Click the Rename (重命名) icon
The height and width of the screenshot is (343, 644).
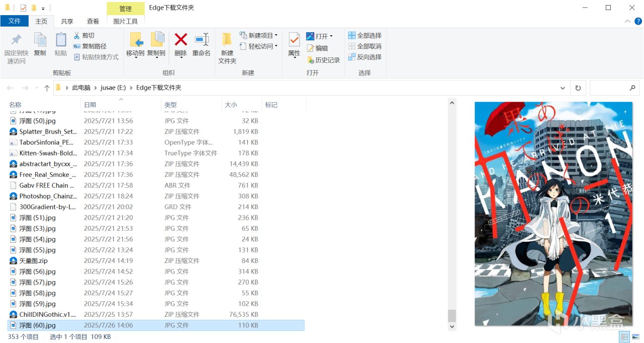pos(202,39)
